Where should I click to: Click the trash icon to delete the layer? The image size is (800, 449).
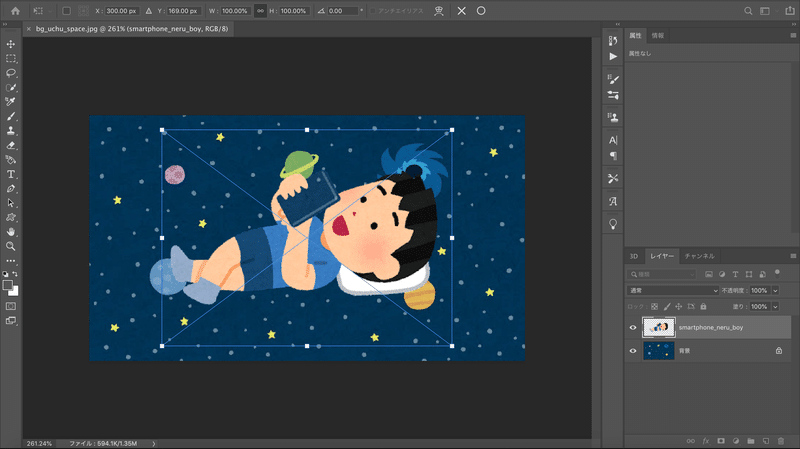[781, 440]
